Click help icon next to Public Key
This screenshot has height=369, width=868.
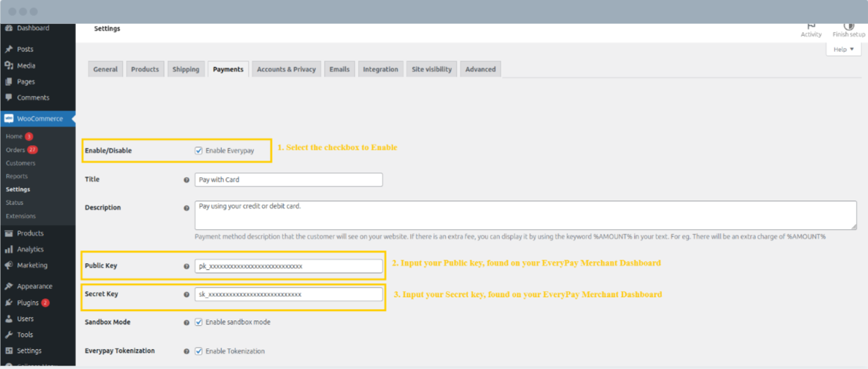(x=186, y=266)
